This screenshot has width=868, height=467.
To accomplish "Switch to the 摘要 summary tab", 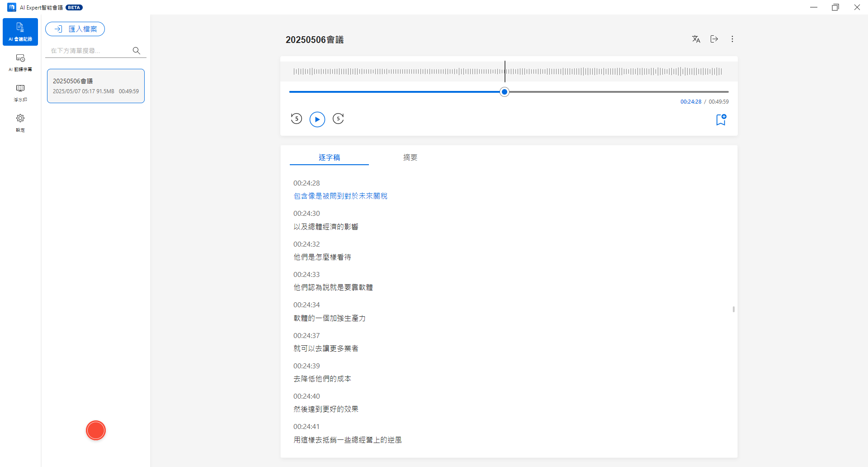I will point(410,157).
